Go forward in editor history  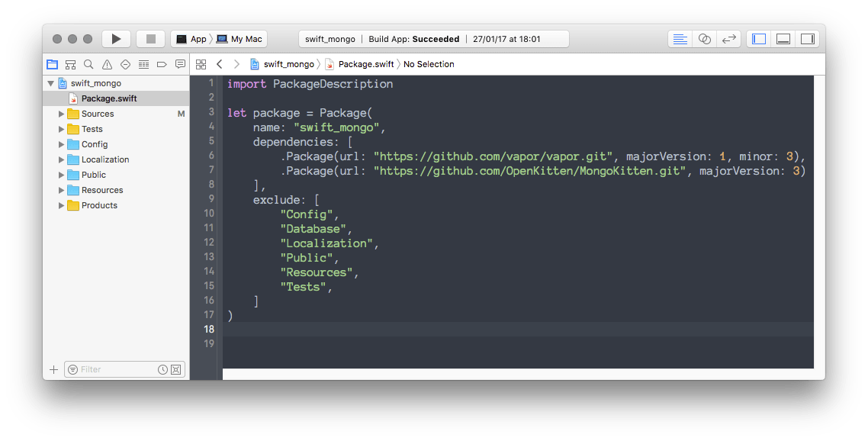pyautogui.click(x=237, y=64)
